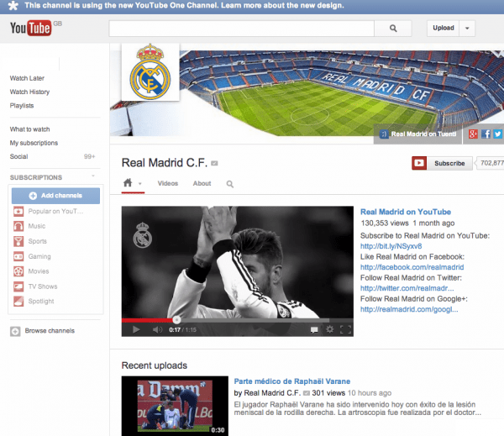Click the Real Madrid on Tuenti label
Image resolution: width=504 pixels, height=436 pixels.
(x=423, y=134)
